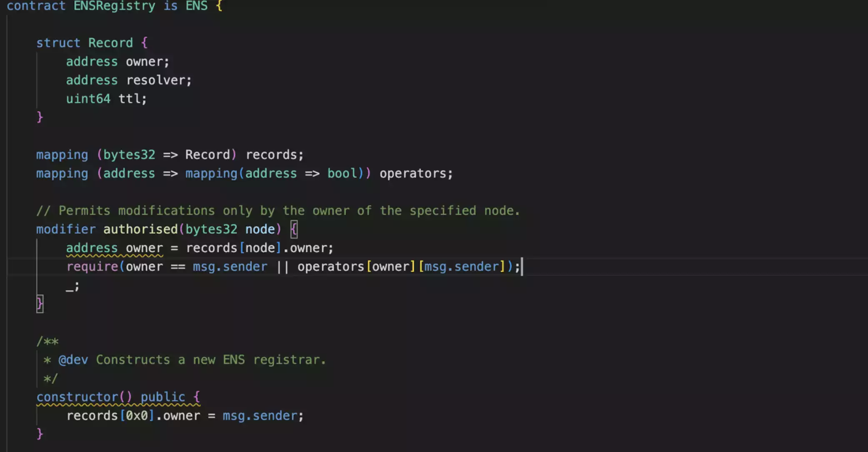
Task: Click squiggly-underlined 'address owner' declaration
Action: click(x=114, y=248)
